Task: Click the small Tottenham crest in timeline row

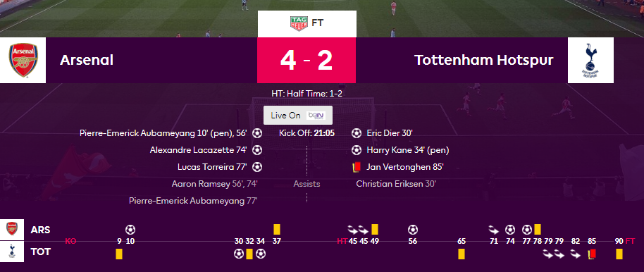Action: pyautogui.click(x=12, y=252)
